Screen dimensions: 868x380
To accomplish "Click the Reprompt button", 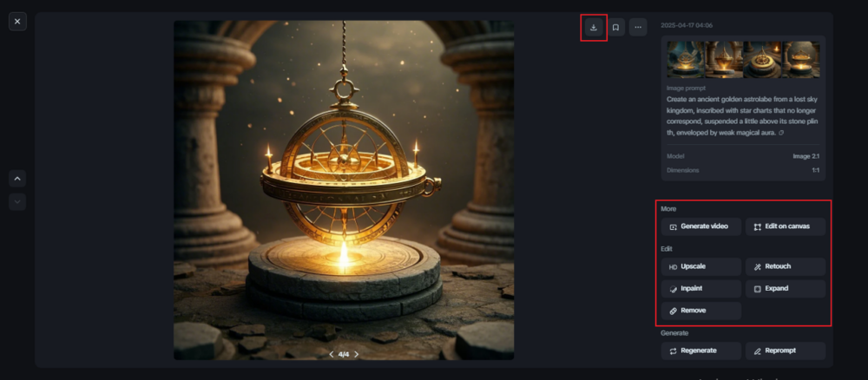I will [785, 351].
